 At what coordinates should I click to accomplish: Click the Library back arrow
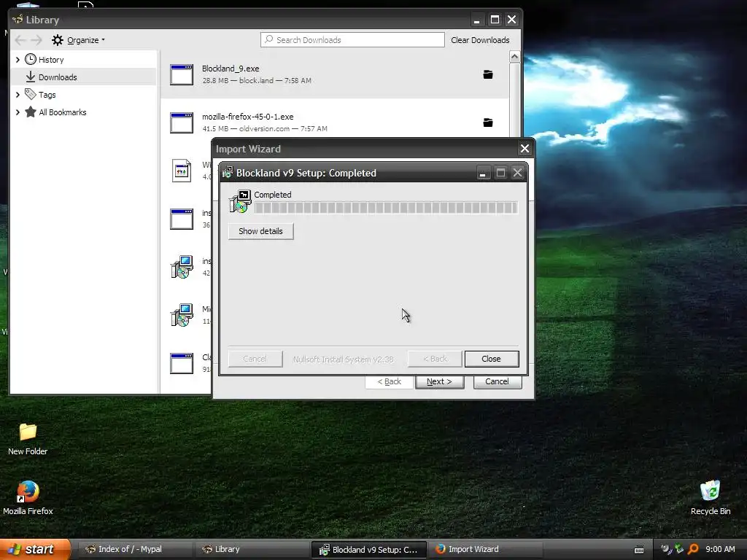[20, 40]
